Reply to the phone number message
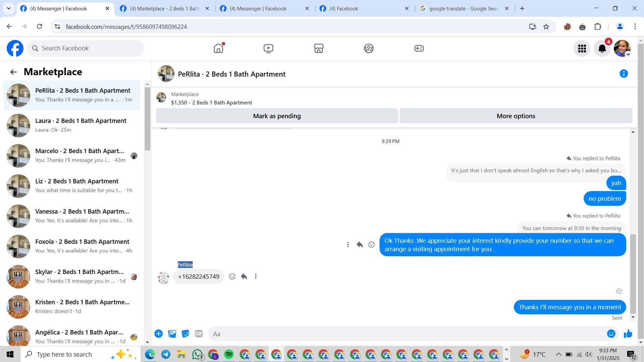Screen dimensions: 644x362 pyautogui.click(x=244, y=276)
